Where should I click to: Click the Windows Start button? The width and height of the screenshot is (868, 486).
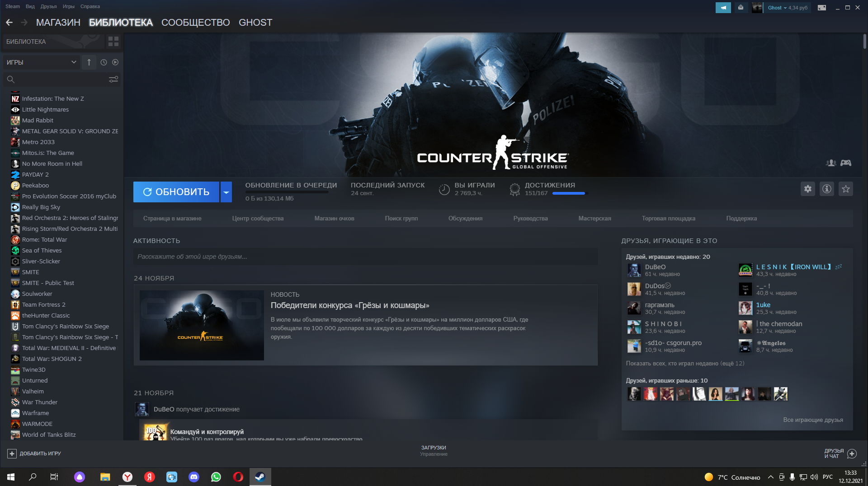tap(11, 477)
